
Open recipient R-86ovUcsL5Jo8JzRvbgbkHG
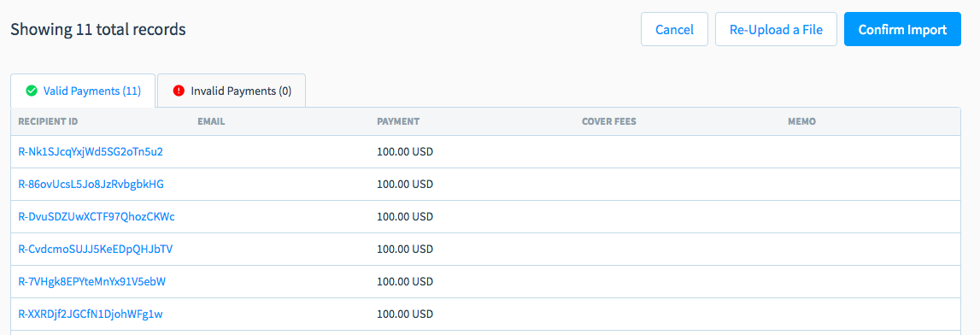[x=91, y=185]
